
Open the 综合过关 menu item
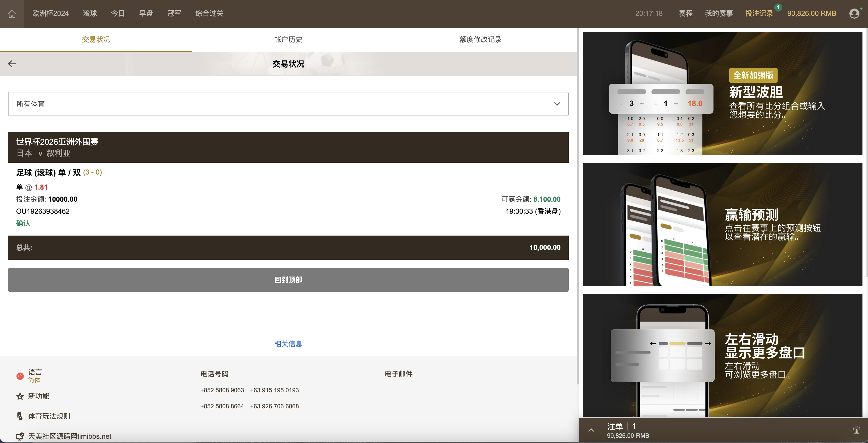pos(209,14)
